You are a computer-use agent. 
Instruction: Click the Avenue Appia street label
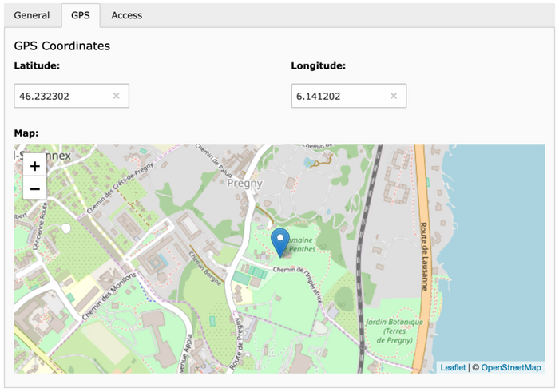pyautogui.click(x=186, y=354)
